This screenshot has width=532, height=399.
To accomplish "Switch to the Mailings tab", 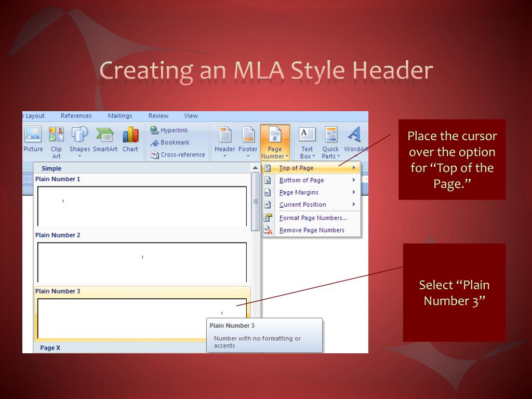I will click(120, 116).
